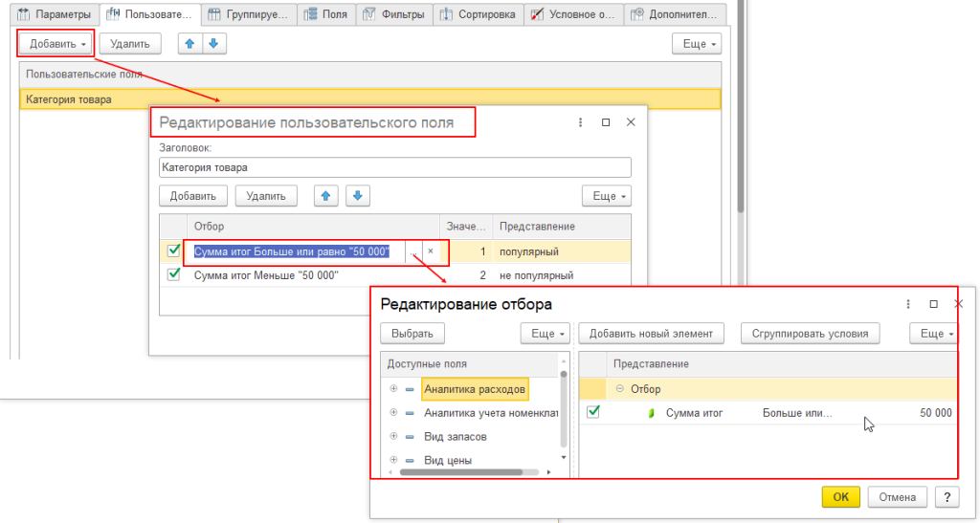The width and height of the screenshot is (980, 523).
Task: Open kebab menu of Редактирование отбора dialog
Action: point(907,304)
